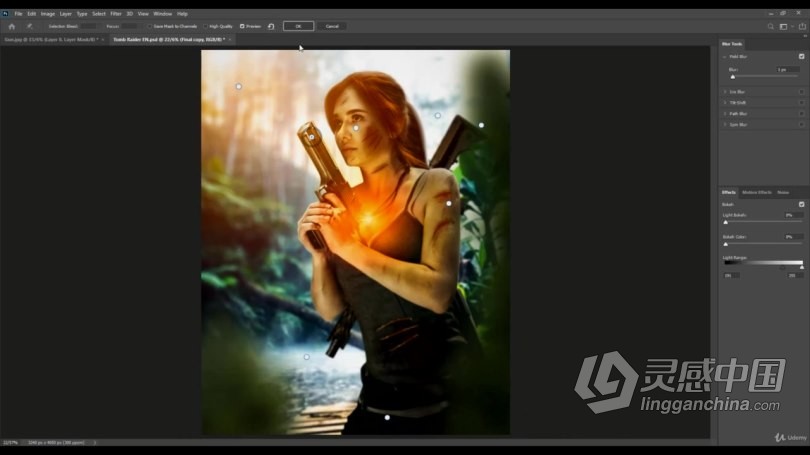Select the blur pin on the shoulder
Viewport: 810px width, 455px height.
point(449,203)
